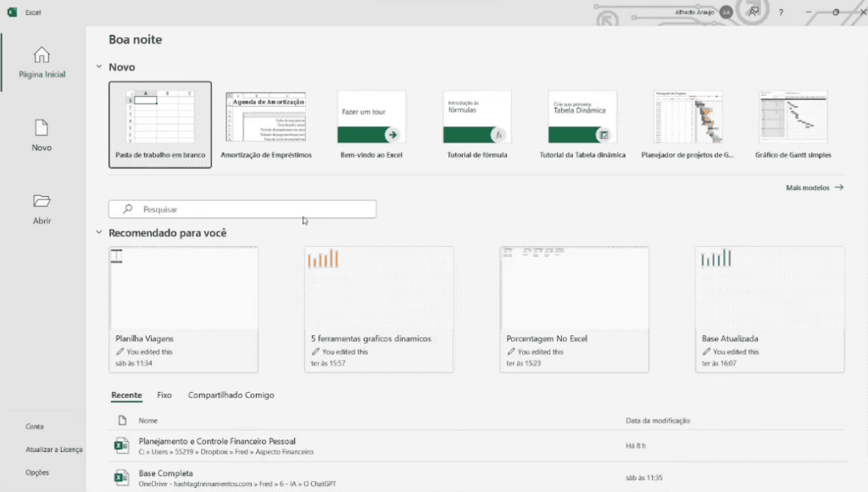Open the Gráfico de Gantt simples template
The width and height of the screenshot is (868, 492).
tap(793, 124)
